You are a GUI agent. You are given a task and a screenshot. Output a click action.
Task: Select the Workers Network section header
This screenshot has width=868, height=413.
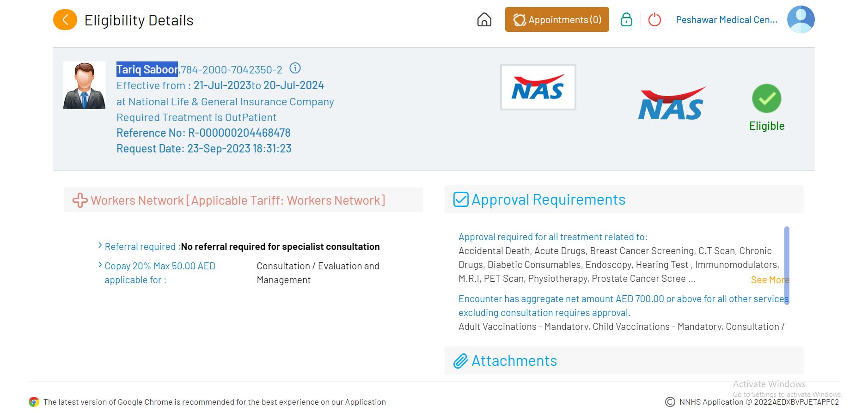tap(238, 200)
